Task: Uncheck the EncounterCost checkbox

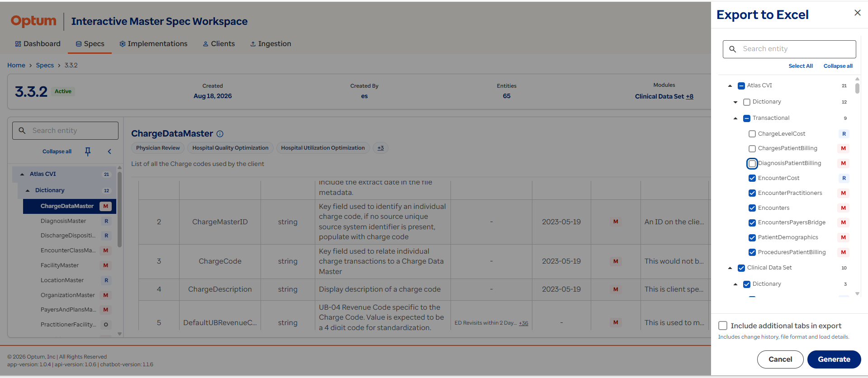Action: click(x=752, y=178)
